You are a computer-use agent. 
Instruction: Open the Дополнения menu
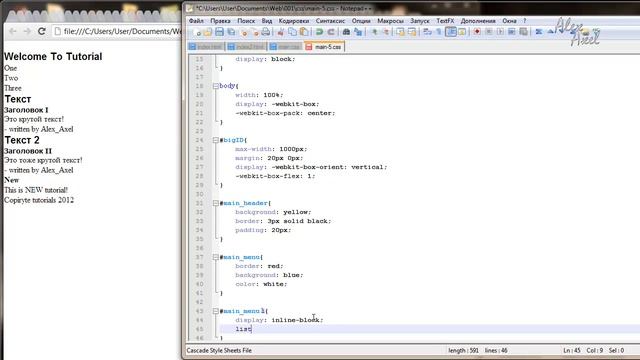click(478, 21)
